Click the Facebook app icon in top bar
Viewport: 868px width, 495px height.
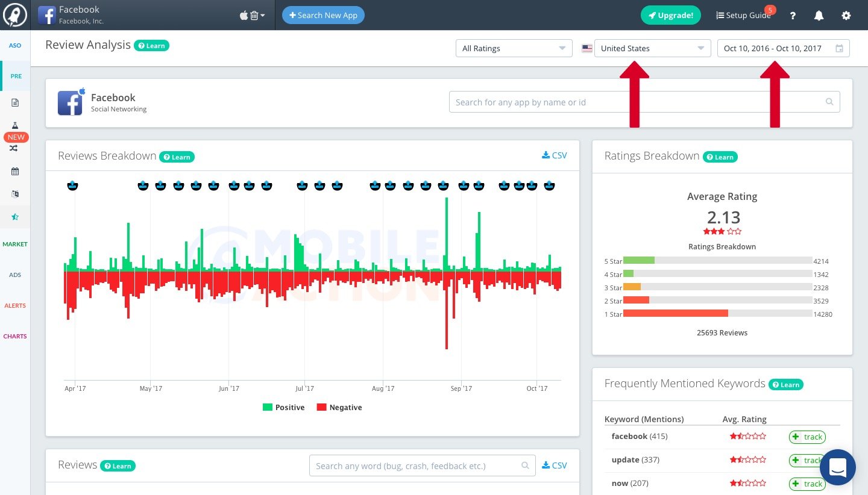47,15
